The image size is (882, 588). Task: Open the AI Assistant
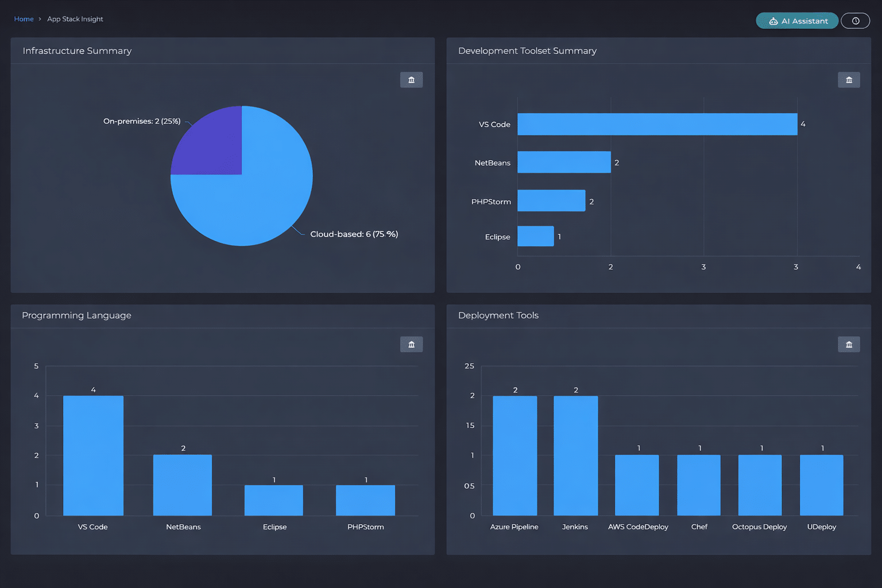(x=797, y=21)
